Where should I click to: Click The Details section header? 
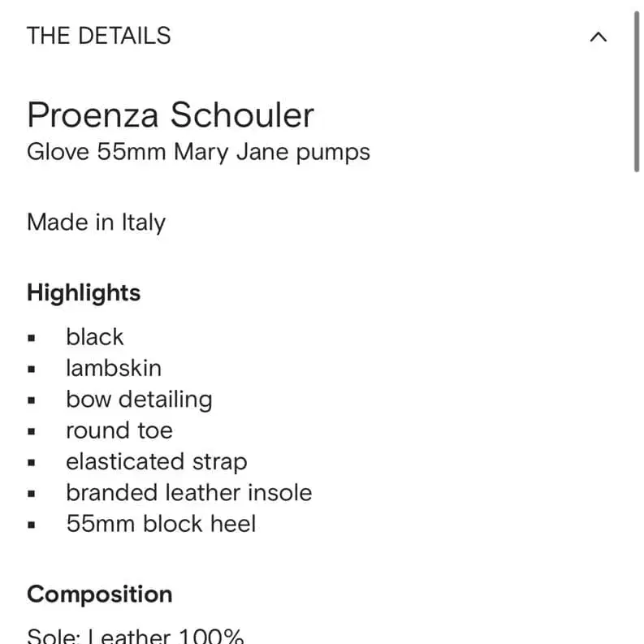tap(98, 36)
